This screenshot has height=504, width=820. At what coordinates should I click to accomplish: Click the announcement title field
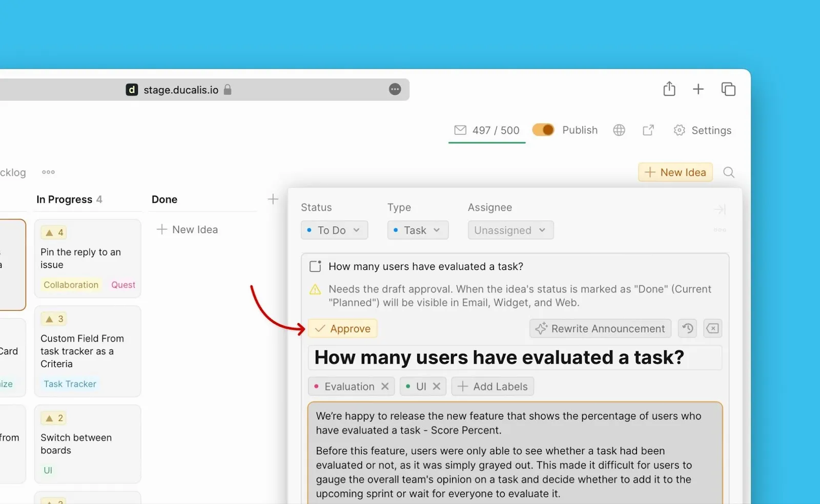(x=515, y=358)
